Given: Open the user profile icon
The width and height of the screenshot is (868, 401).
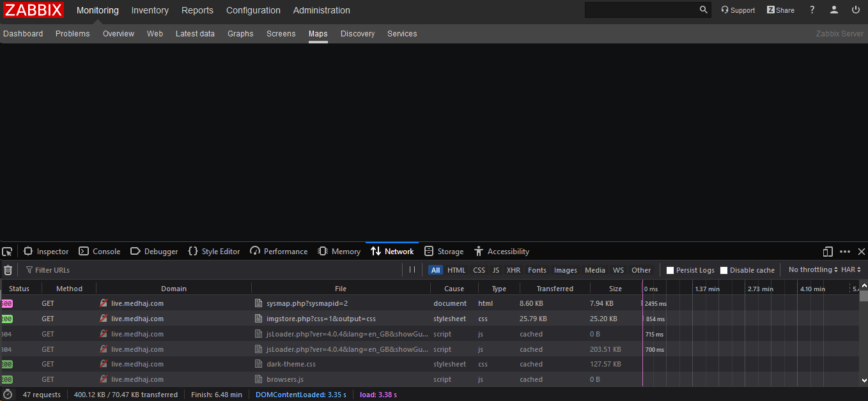Looking at the screenshot, I should point(834,10).
